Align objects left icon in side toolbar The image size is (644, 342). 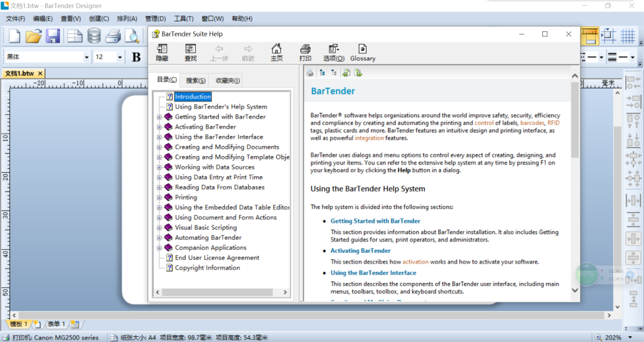(x=633, y=82)
